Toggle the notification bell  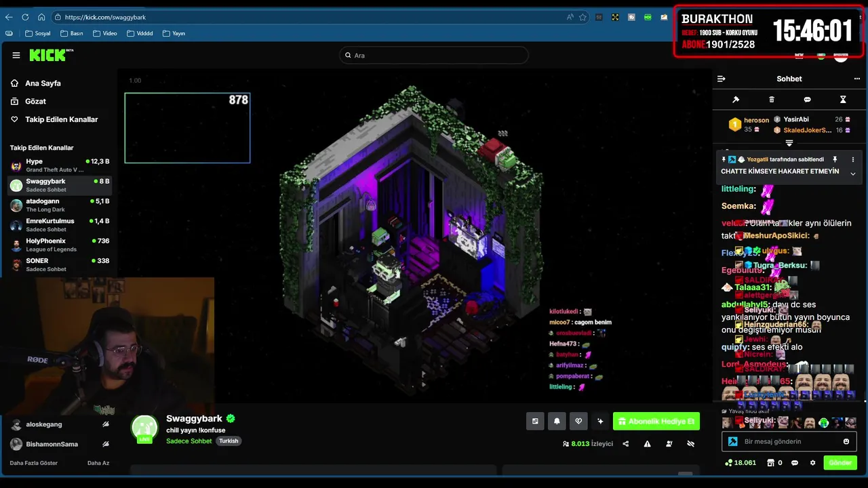(557, 422)
